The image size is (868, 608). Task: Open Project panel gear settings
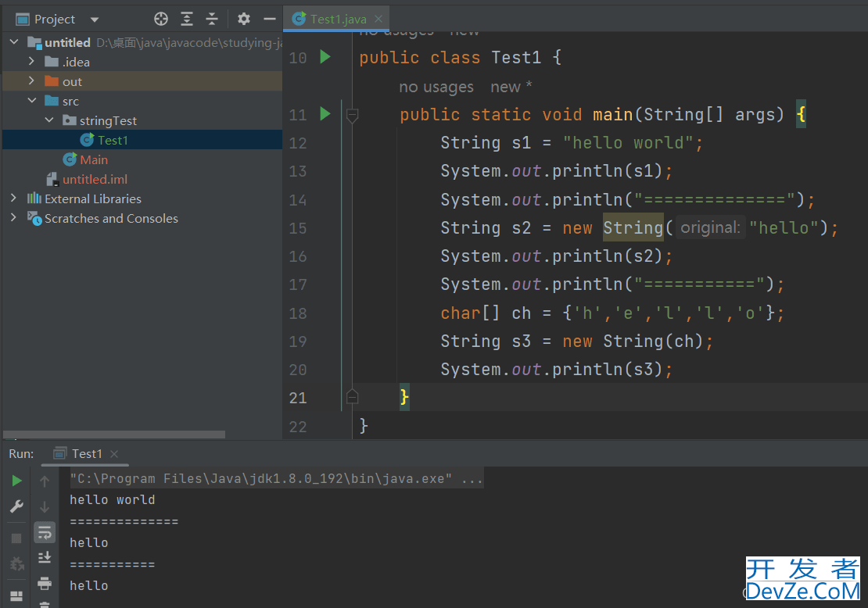click(x=244, y=19)
